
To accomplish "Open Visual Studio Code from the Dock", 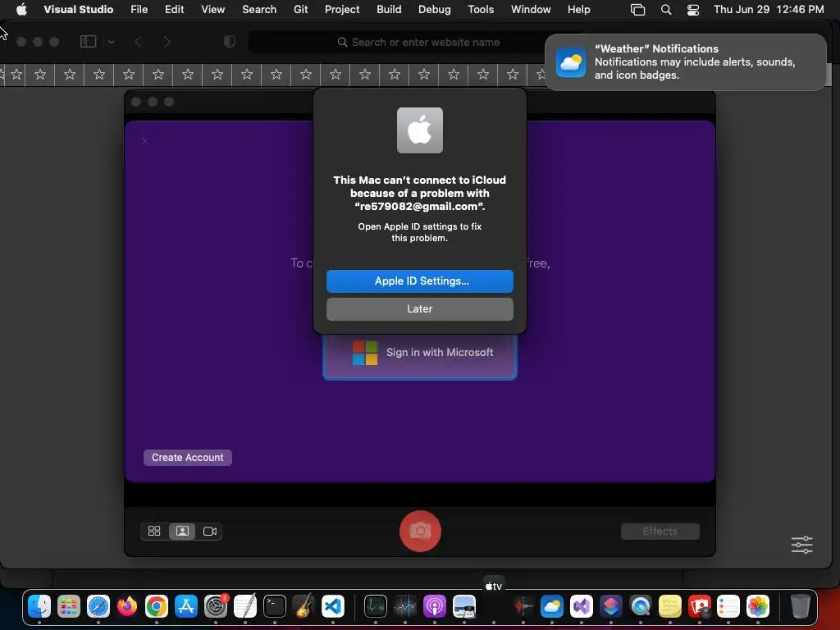I will pos(333,606).
